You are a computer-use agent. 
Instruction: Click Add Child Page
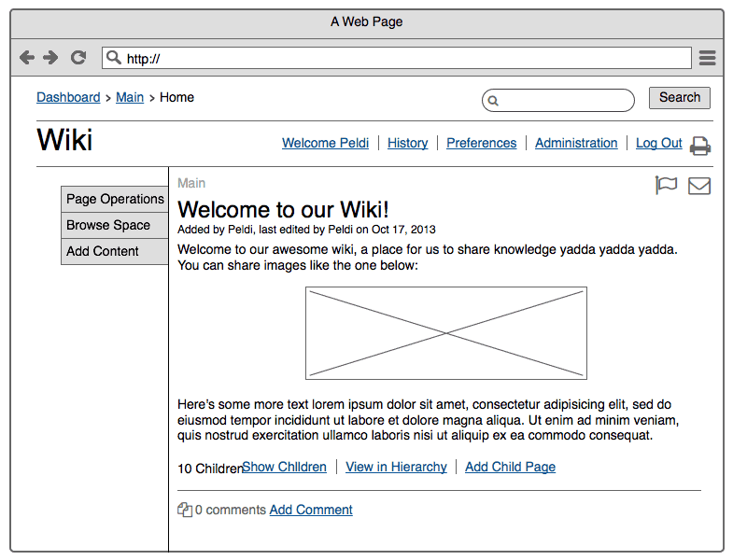click(510, 467)
